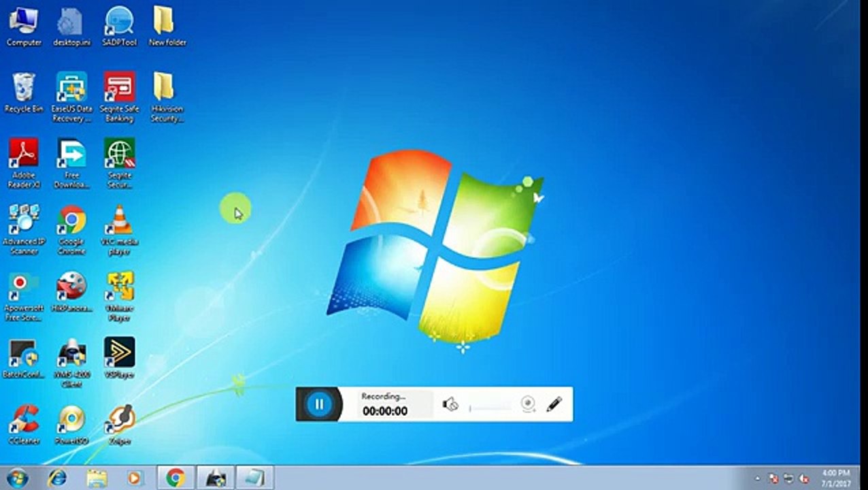Launch VSPlayer from the desktop
868x490 pixels.
(x=120, y=359)
